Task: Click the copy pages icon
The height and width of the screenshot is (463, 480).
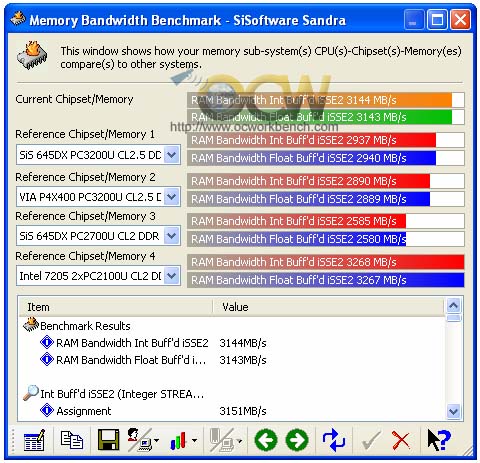Action: 71,440
